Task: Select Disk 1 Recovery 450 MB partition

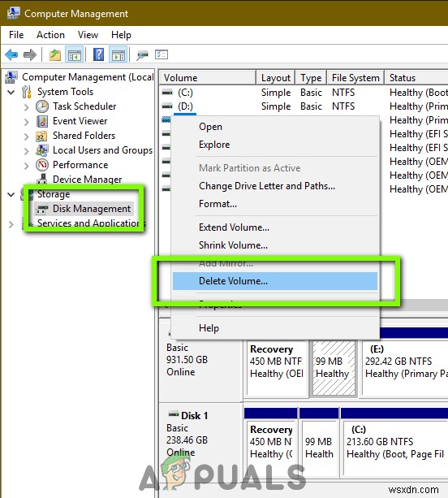Action: click(x=270, y=448)
